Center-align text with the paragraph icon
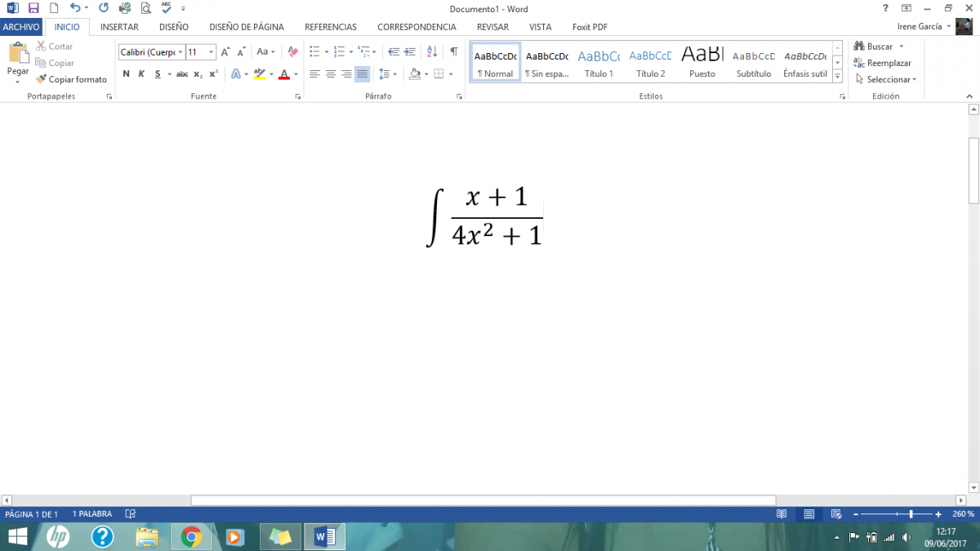 330,73
